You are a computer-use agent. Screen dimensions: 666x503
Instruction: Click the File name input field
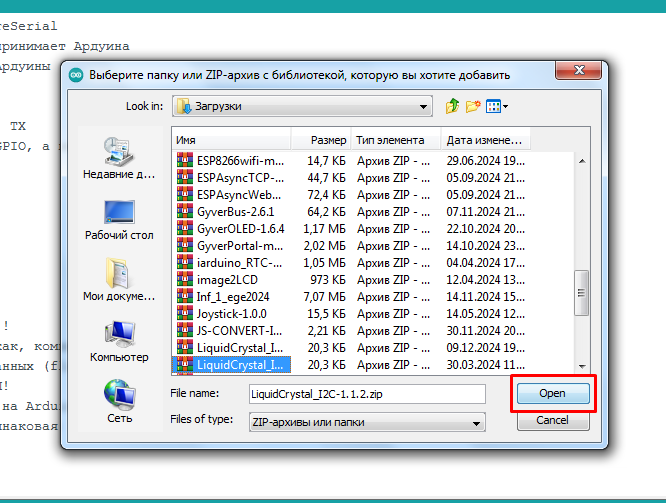pos(367,394)
